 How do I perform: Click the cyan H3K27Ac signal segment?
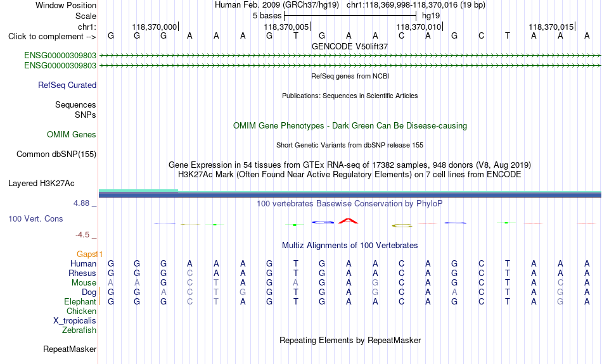[x=139, y=191]
